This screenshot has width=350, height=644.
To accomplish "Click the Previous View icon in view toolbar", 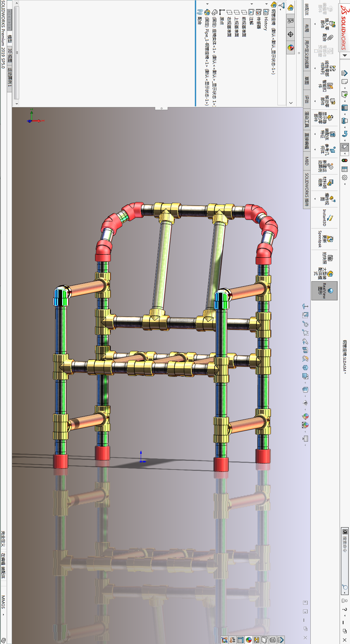I will (305, 341).
